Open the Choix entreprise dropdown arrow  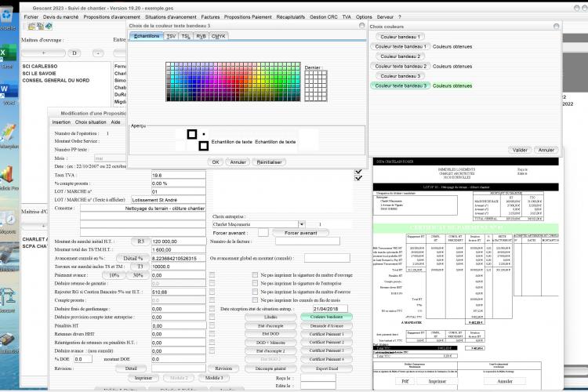click(302, 224)
